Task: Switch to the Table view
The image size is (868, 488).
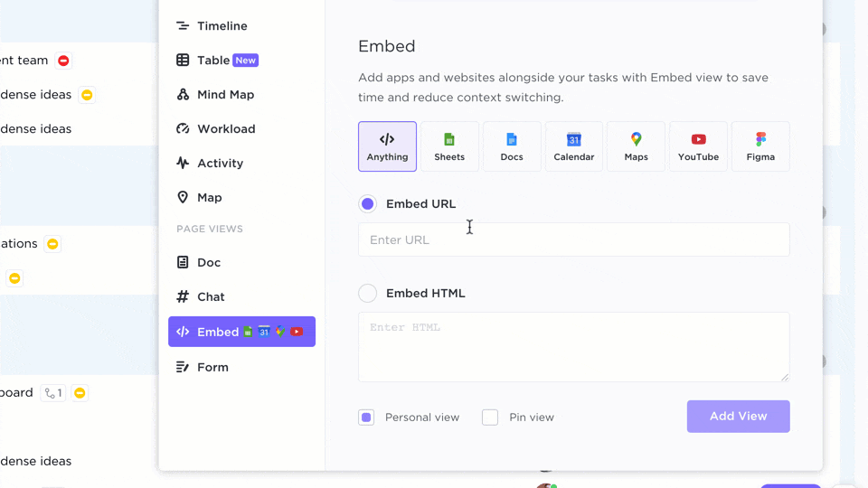Action: coord(213,61)
